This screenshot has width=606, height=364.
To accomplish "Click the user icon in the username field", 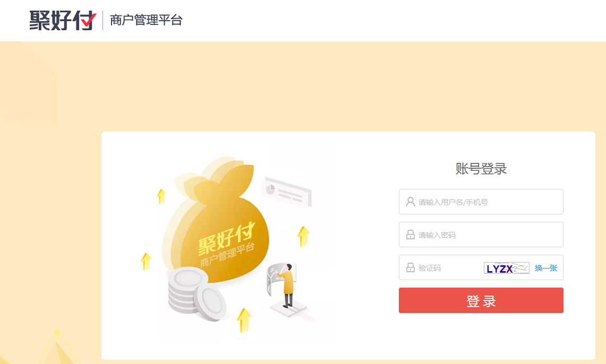I will (x=410, y=202).
